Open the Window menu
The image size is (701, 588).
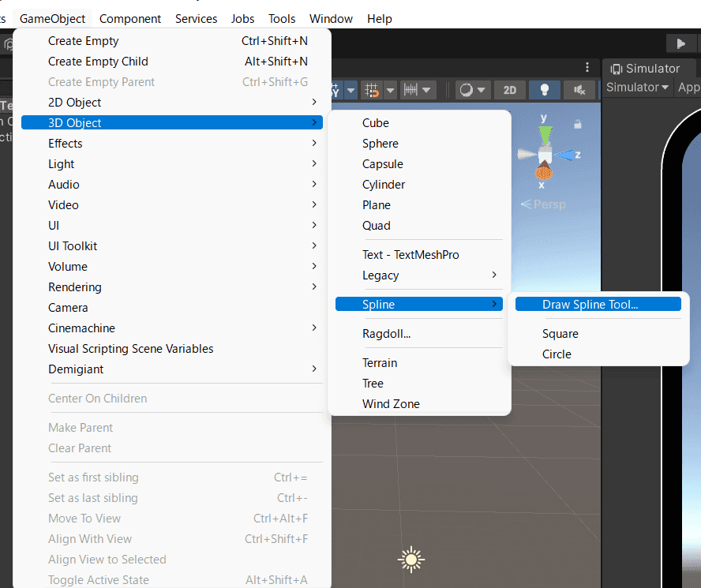(331, 19)
